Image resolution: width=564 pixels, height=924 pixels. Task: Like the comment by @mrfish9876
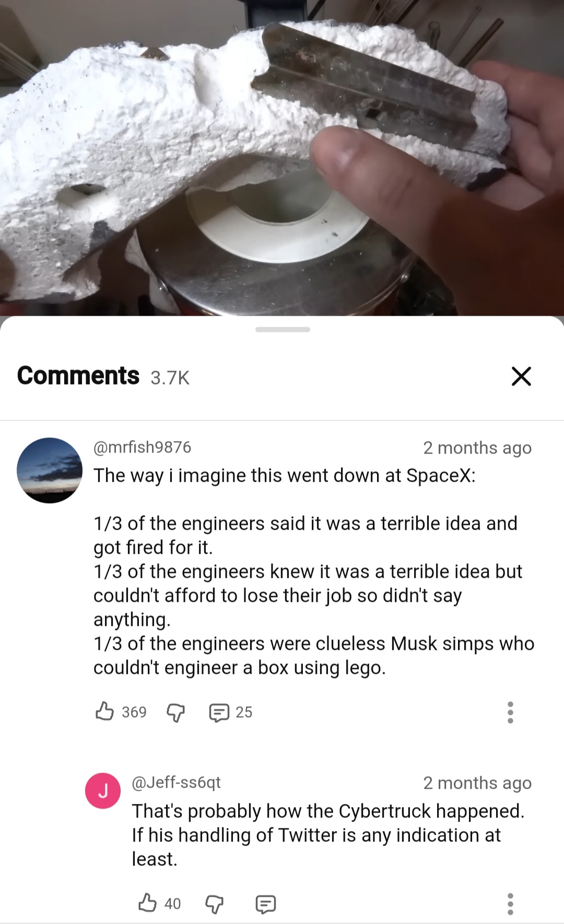pyautogui.click(x=105, y=712)
